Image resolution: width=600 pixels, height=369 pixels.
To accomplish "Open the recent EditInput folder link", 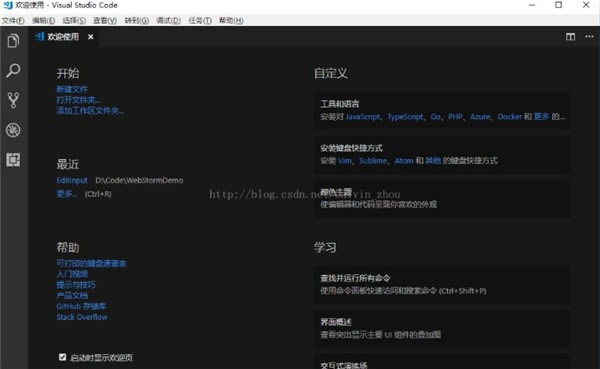I will coord(72,180).
